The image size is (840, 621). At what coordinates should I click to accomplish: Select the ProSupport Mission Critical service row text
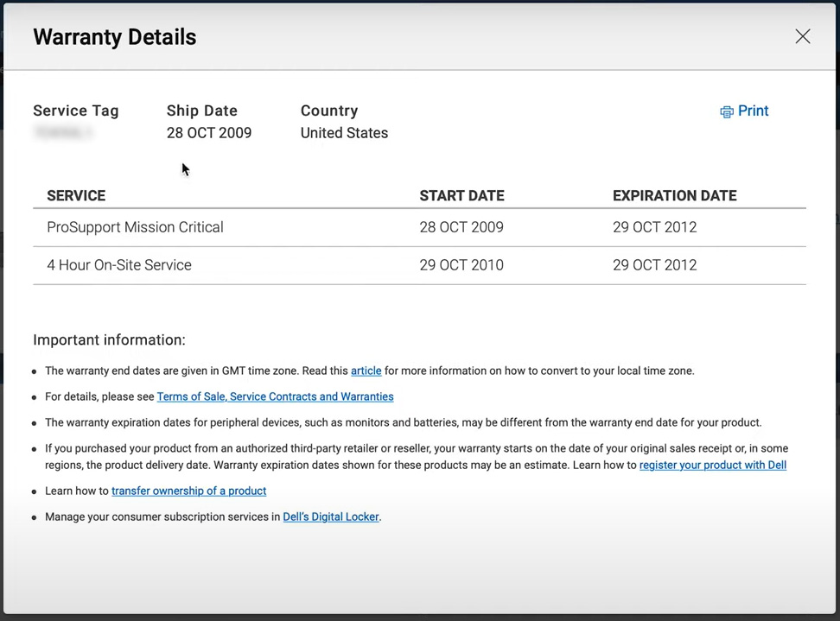click(135, 227)
